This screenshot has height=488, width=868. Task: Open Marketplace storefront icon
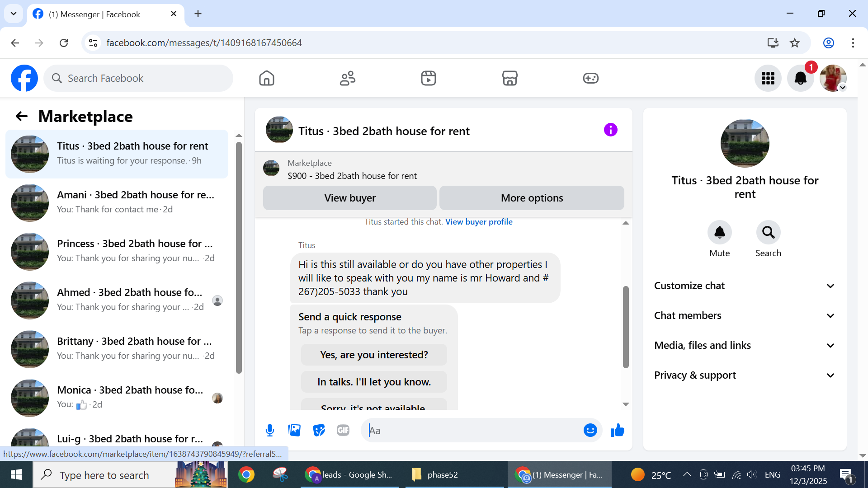pyautogui.click(x=509, y=78)
